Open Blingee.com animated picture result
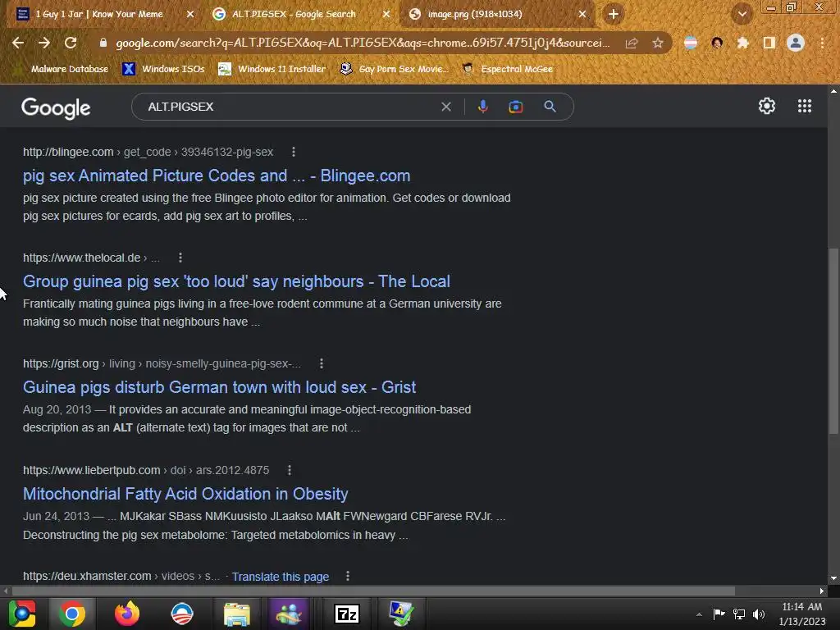Screen dimensions: 840x630 (217, 176)
